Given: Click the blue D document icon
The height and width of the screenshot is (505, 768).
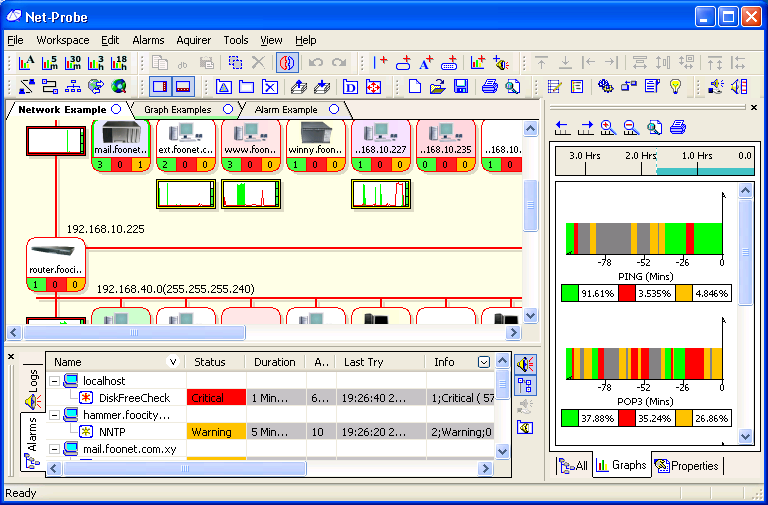Looking at the screenshot, I should (x=350, y=87).
